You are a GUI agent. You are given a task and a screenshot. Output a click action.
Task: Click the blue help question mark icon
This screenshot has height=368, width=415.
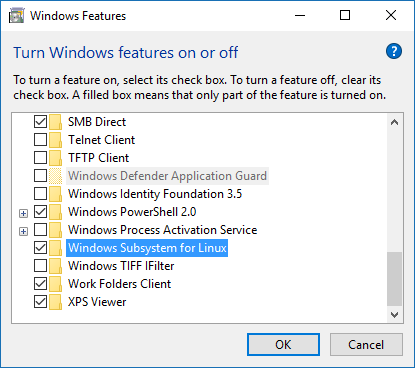[394, 51]
